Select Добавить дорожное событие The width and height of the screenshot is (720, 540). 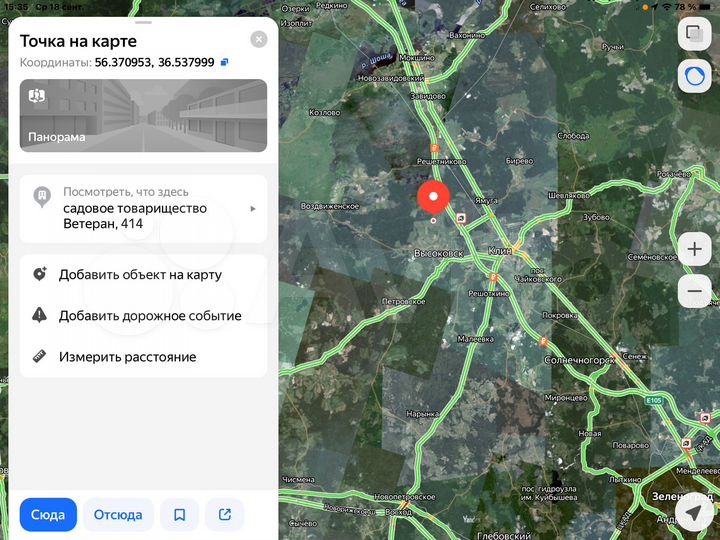click(x=143, y=315)
